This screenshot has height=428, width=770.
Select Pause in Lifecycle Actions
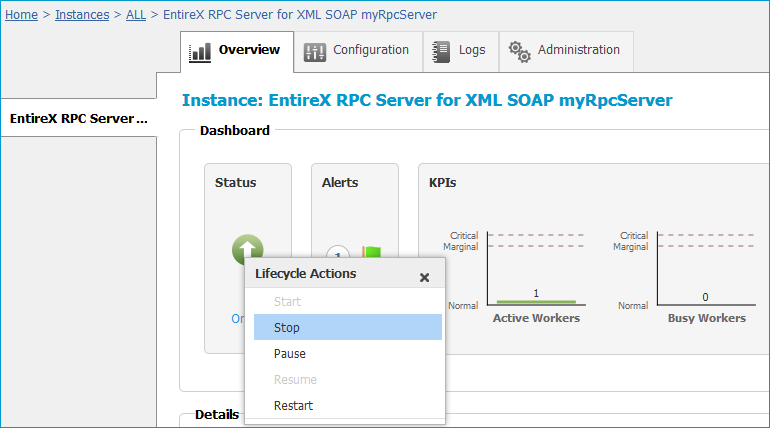[x=348, y=353]
